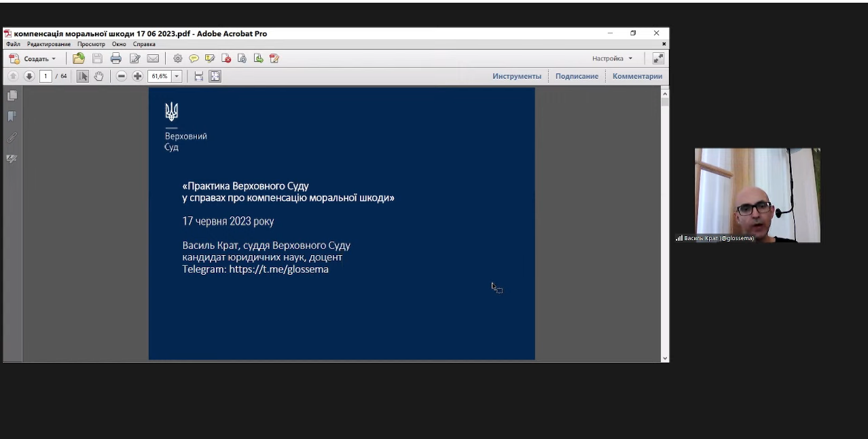
Task: Click the page number input field
Action: [x=46, y=76]
